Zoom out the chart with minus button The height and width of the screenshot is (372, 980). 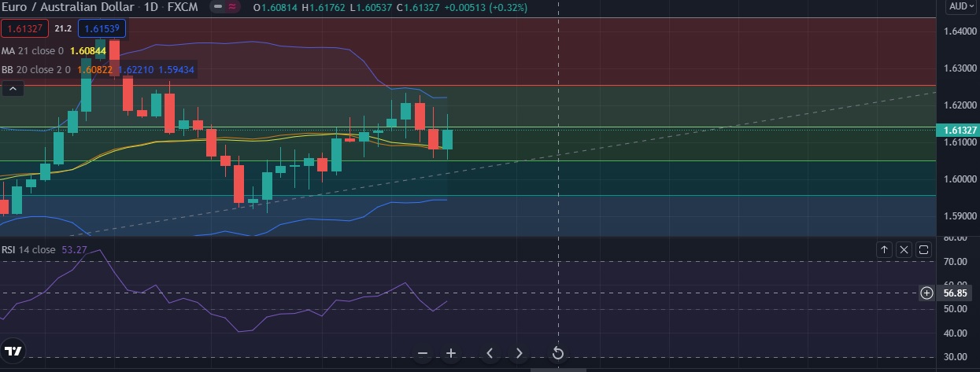(x=423, y=353)
